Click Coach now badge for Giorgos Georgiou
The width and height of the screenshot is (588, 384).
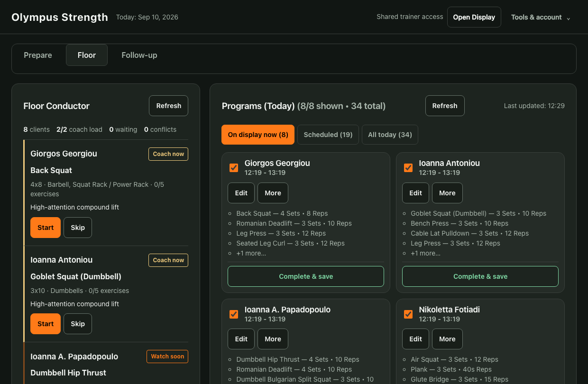[x=168, y=154]
